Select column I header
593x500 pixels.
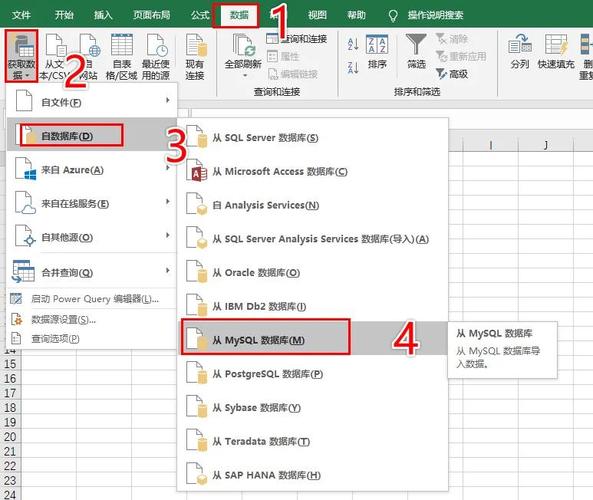491,145
